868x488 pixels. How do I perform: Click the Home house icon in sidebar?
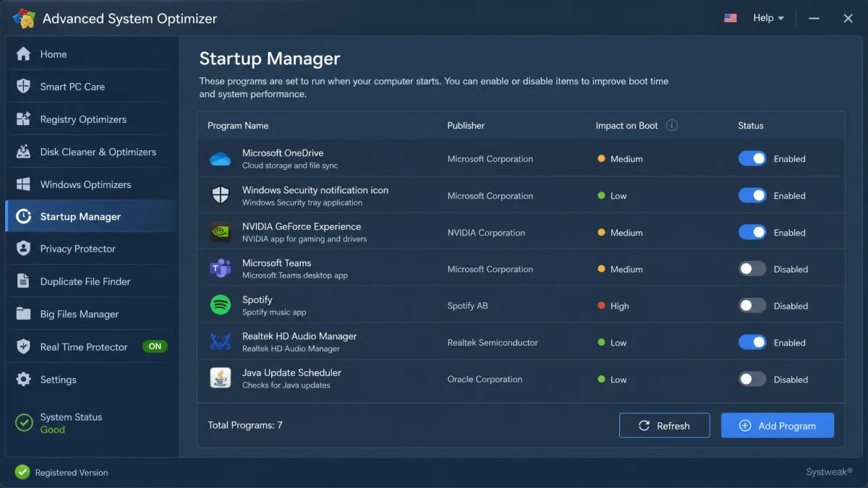click(23, 54)
